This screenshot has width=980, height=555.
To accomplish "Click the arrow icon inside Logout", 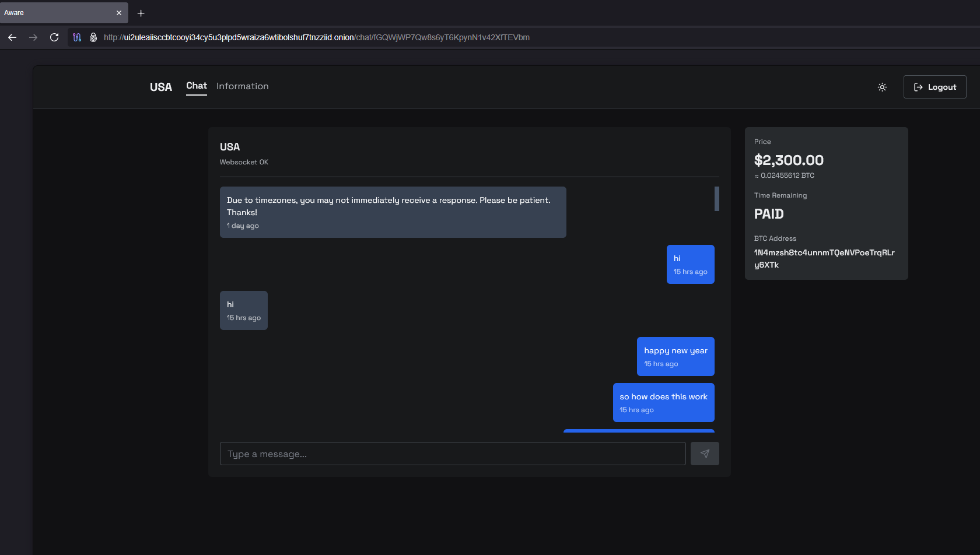I will pos(918,87).
